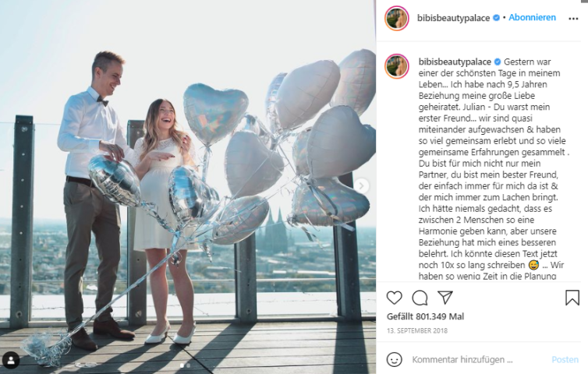View the Gefällt 801.349 Mal likes list
The image size is (588, 374).
(x=425, y=316)
